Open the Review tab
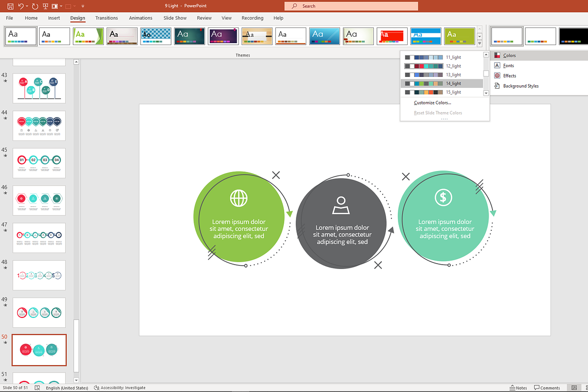The width and height of the screenshot is (588, 392). pos(204,18)
